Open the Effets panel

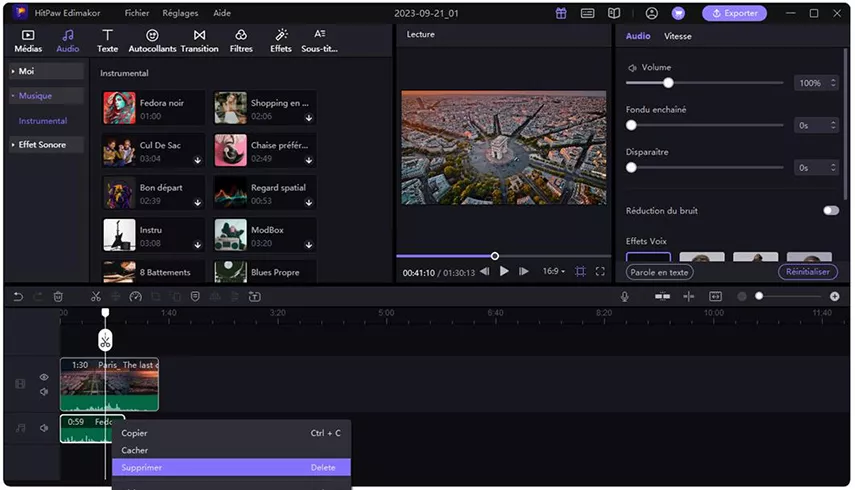tap(281, 41)
